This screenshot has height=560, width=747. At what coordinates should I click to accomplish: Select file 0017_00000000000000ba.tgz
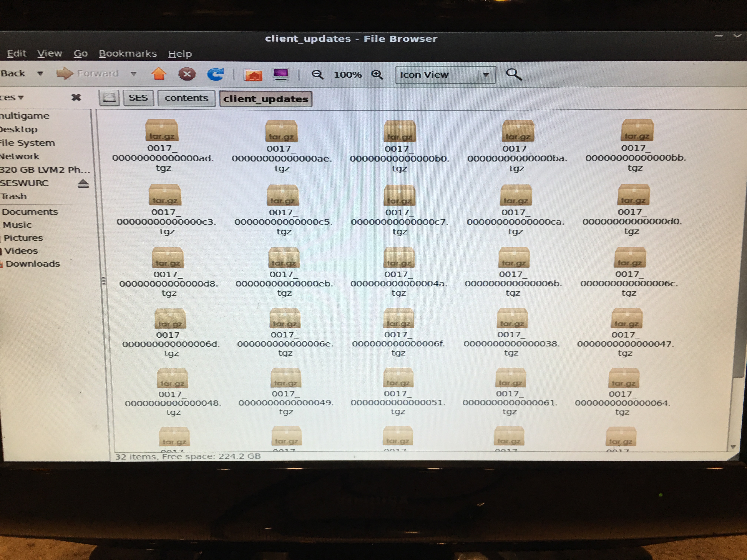pos(517,146)
